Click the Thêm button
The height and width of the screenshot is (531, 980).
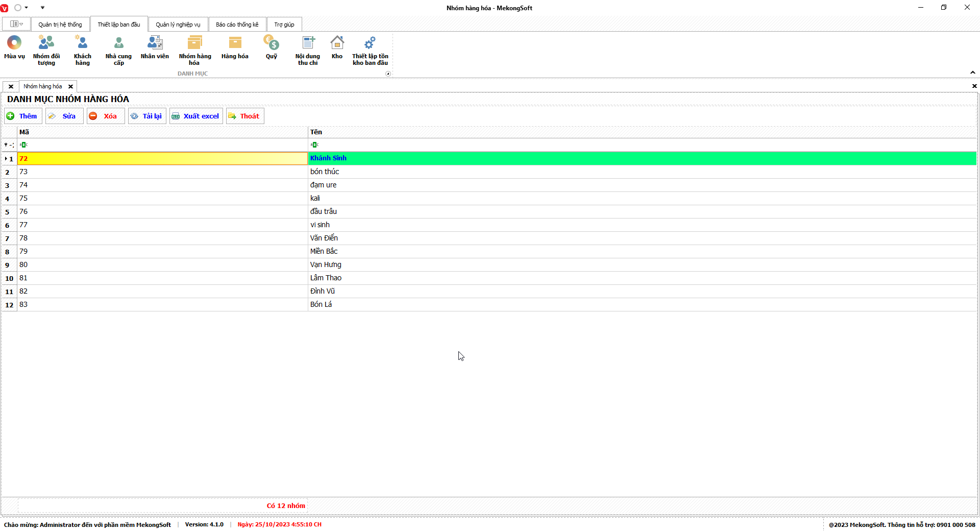(x=23, y=116)
